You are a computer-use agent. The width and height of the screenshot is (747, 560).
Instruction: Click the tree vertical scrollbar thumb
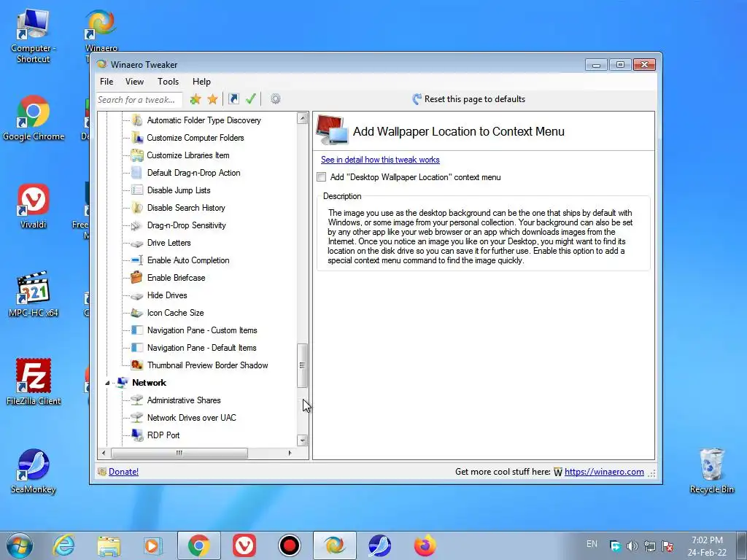[x=302, y=365]
